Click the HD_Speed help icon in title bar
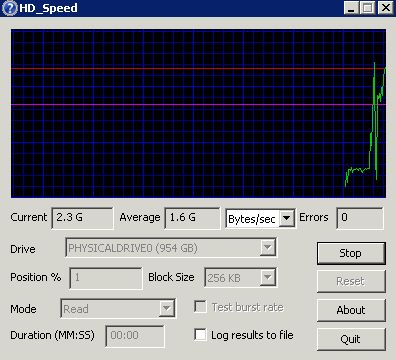 [9, 8]
